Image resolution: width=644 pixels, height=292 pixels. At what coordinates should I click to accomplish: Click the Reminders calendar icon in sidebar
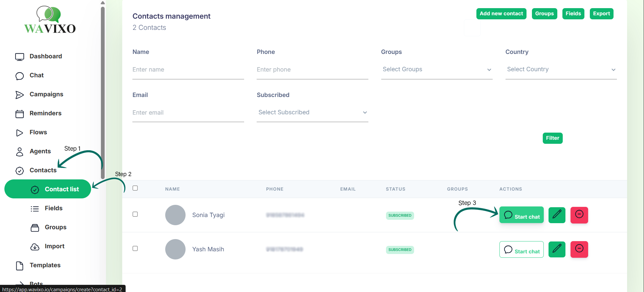[x=20, y=114]
